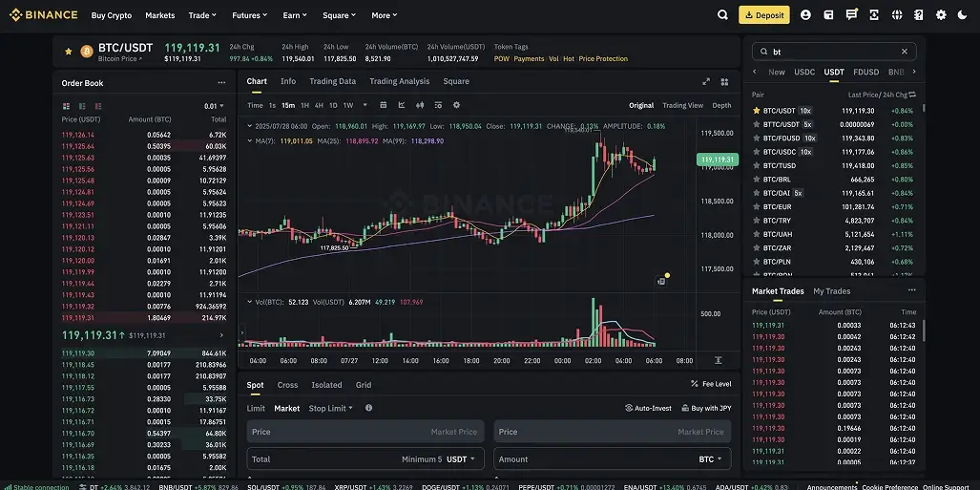Toggle favorite star for BTC/FDUSD
Viewport: 980px width, 490px height.
click(x=757, y=138)
